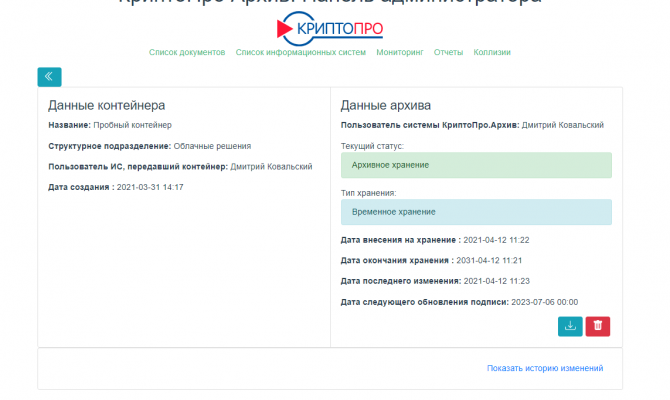670x400 pixels.
Task: Click the storage end date 2031-04-12 11:21
Action: [489, 261]
